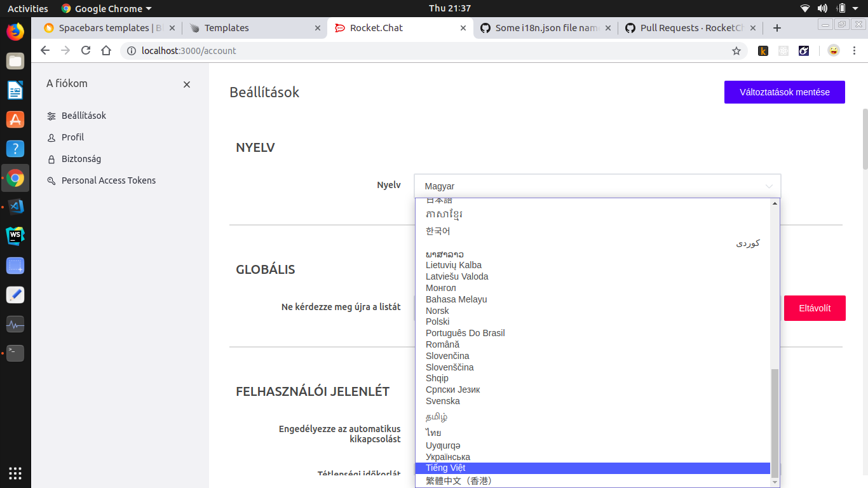
Task: Click the Personal Access Tokens key icon
Action: (x=51, y=180)
